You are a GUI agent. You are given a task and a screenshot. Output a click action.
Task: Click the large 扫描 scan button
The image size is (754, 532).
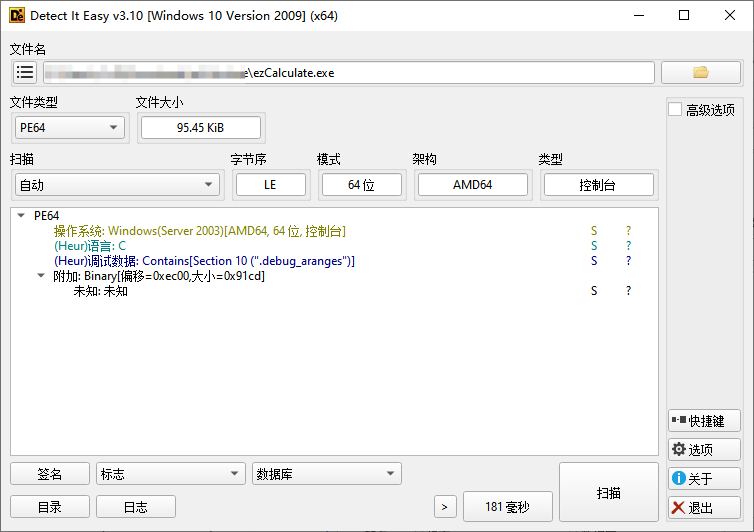click(608, 492)
